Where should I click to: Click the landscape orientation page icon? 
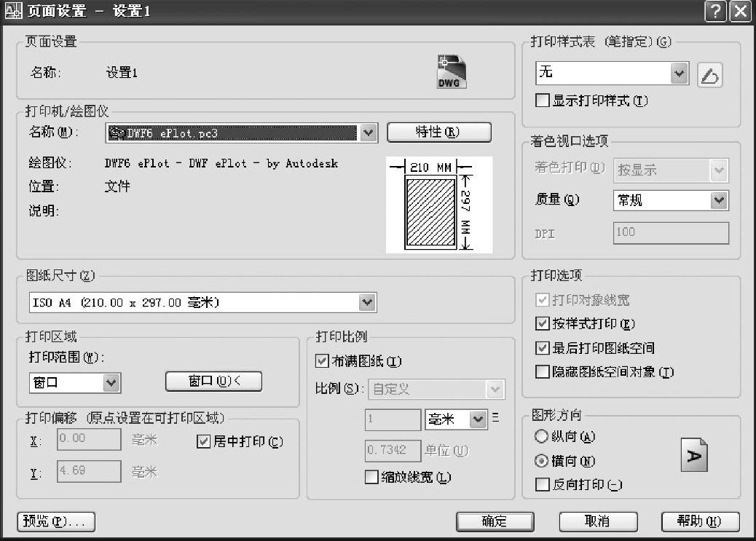pos(694,454)
